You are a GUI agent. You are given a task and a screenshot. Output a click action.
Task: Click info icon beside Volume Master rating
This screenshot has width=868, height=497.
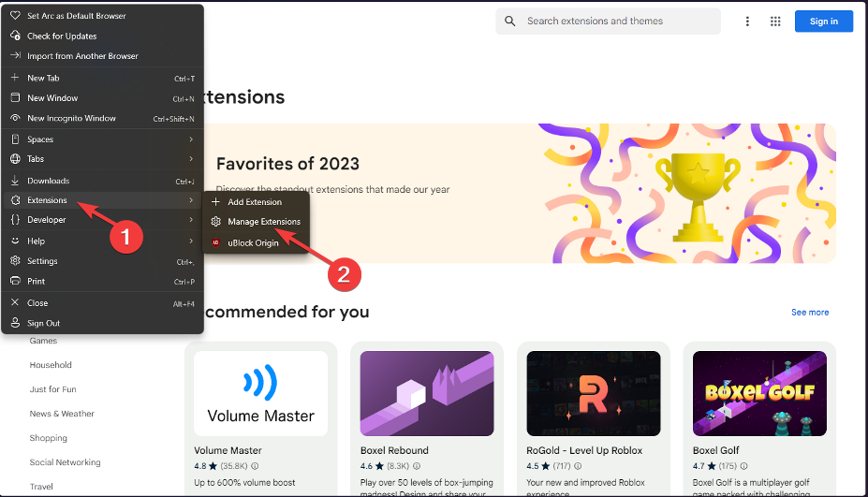click(255, 466)
